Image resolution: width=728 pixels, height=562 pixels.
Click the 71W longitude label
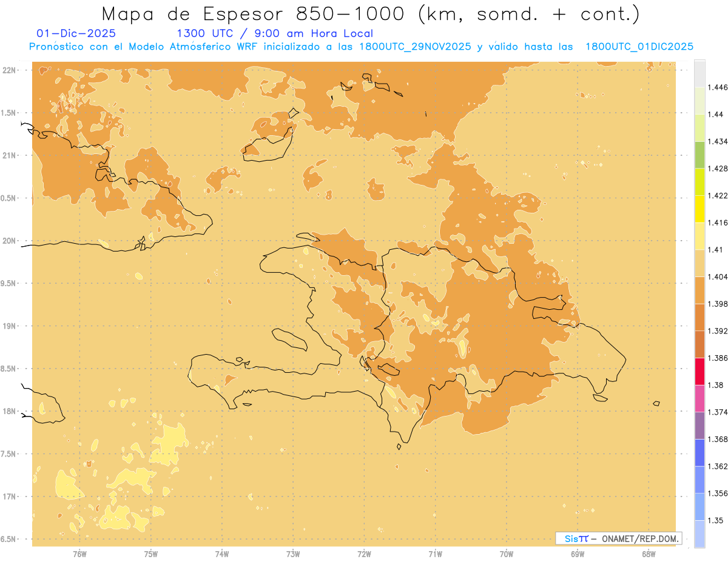click(x=435, y=553)
